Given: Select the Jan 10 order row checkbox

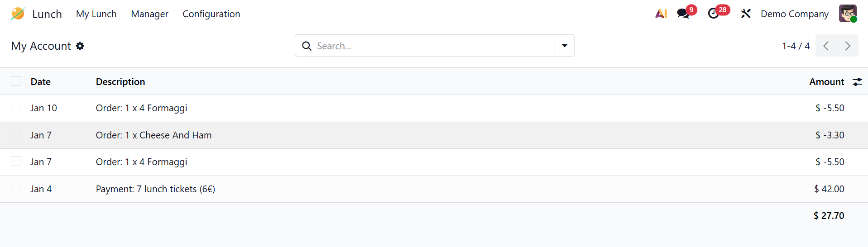Looking at the screenshot, I should 16,108.
